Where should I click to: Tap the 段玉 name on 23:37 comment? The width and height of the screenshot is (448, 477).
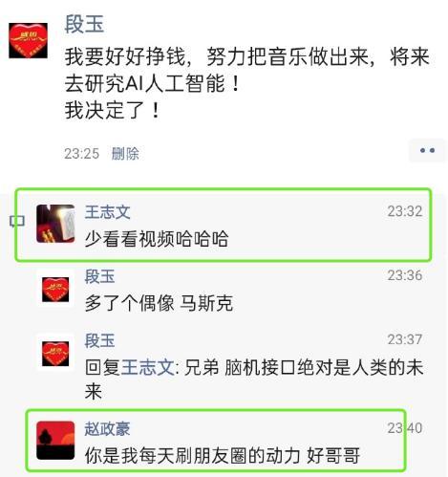coord(99,340)
